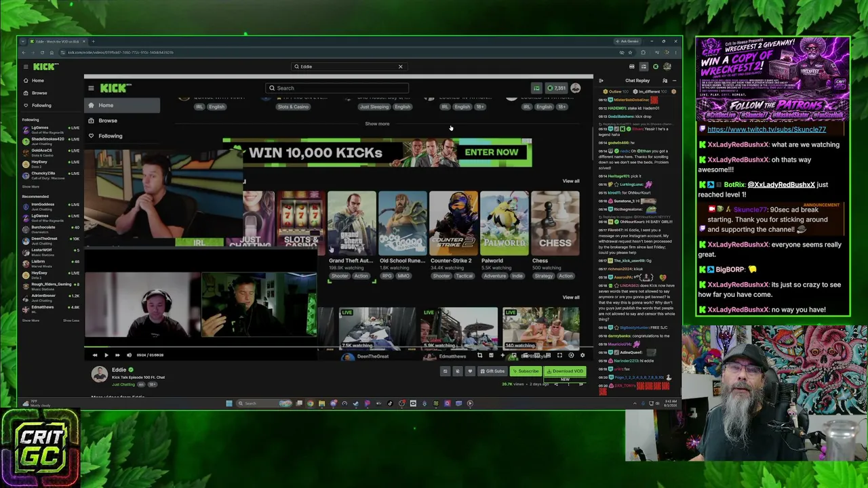Play the VOD with play button
The width and height of the screenshot is (868, 488).
106,355
